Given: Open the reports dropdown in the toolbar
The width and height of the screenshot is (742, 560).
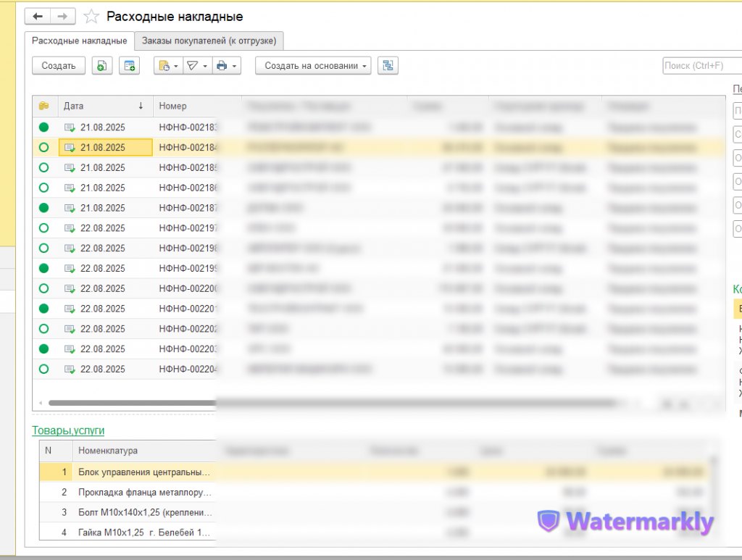Looking at the screenshot, I should coord(168,66).
